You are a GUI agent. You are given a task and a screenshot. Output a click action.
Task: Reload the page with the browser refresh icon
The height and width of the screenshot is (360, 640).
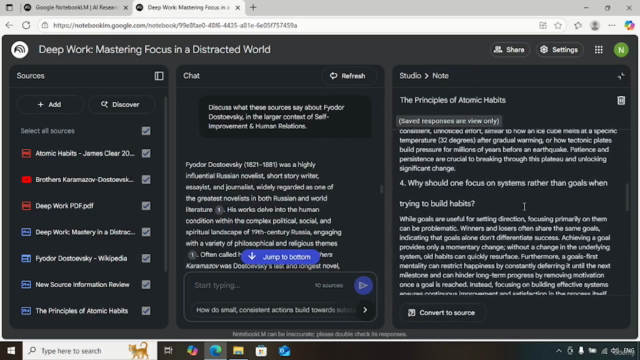(x=26, y=25)
